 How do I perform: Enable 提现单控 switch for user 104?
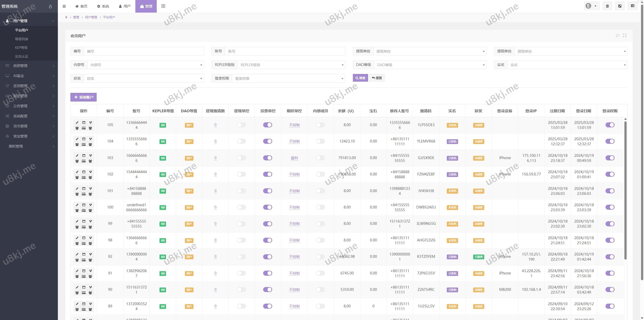point(241,141)
